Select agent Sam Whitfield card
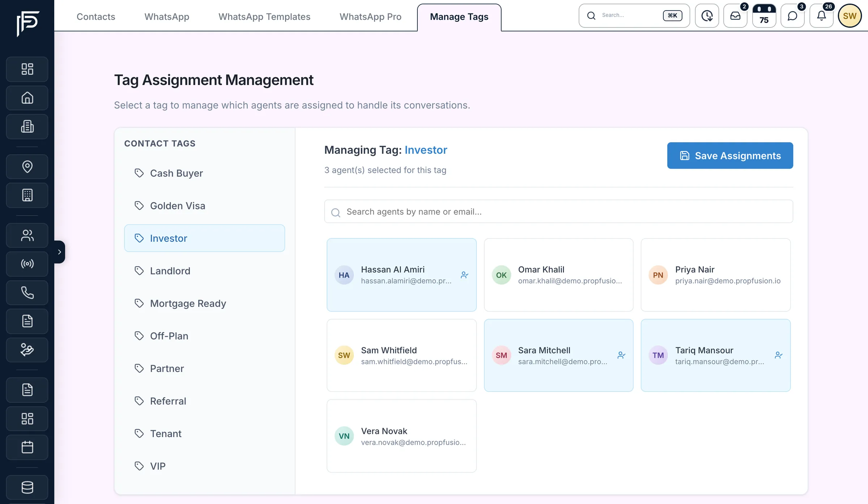The width and height of the screenshot is (868, 504). pos(401,355)
